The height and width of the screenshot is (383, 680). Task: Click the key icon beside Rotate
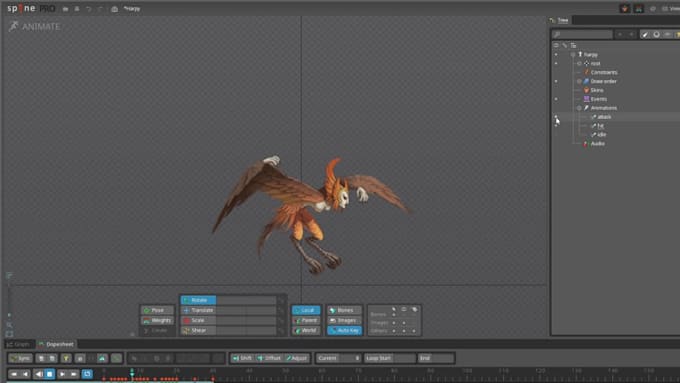coord(281,300)
